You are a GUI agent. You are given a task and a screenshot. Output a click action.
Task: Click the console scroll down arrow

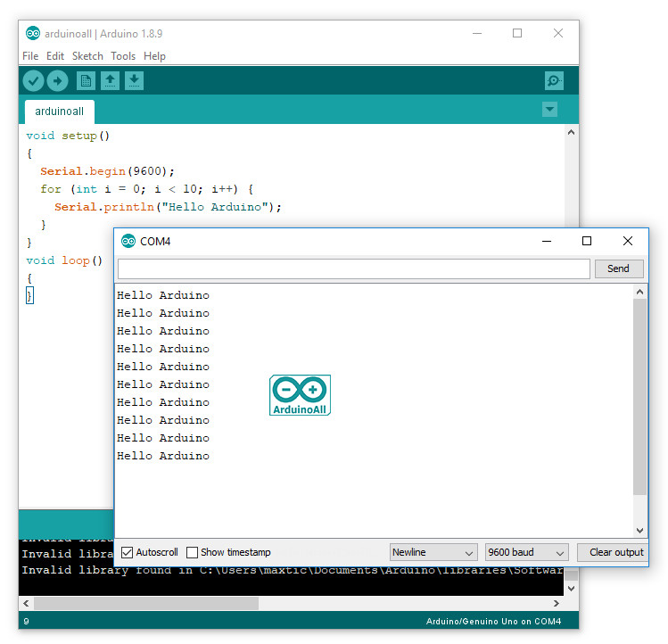pyautogui.click(x=572, y=589)
